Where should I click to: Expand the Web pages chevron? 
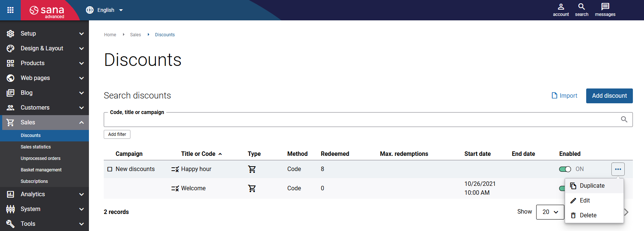(x=82, y=78)
